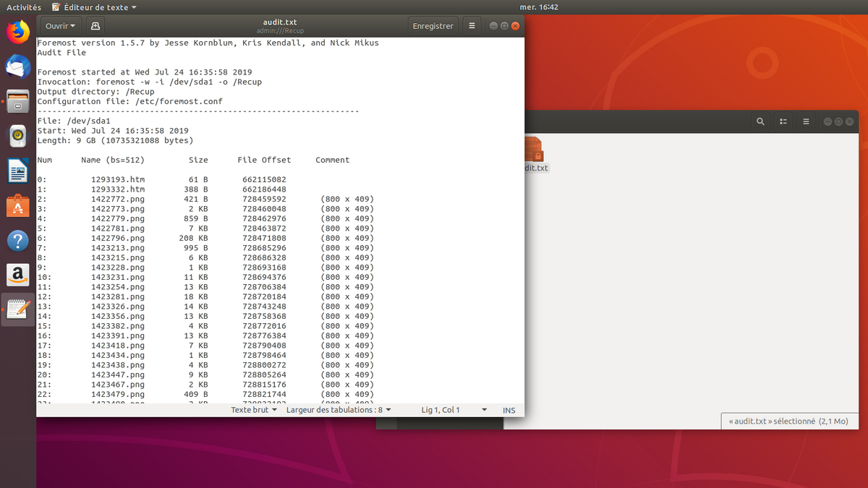The height and width of the screenshot is (488, 868).
Task: Click the 208 KB size value
Action: pos(194,238)
